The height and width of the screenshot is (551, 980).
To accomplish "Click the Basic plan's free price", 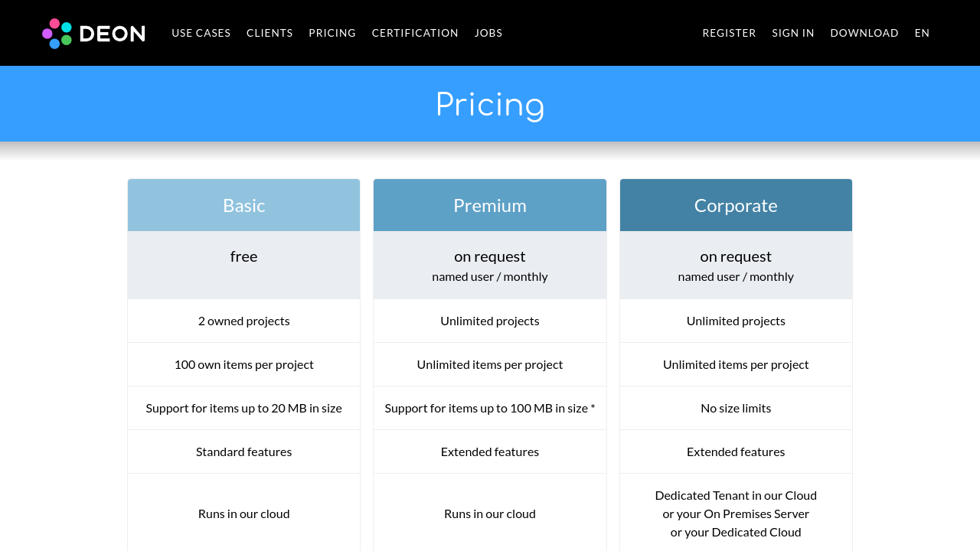I will click(244, 256).
